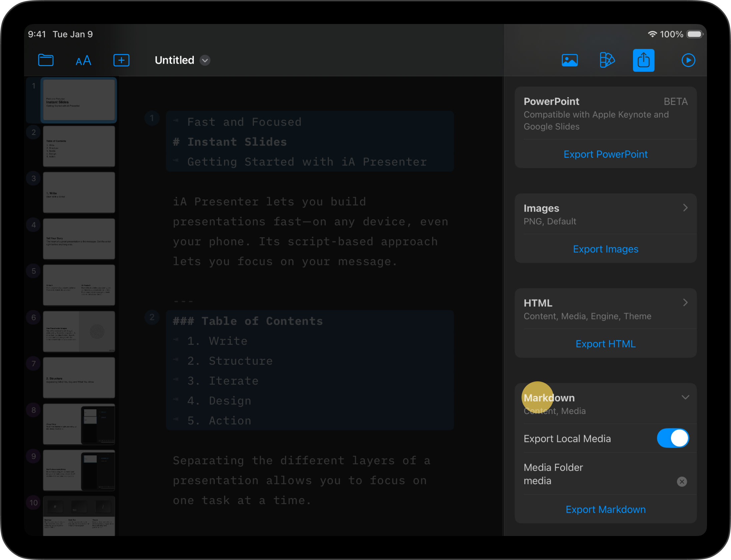Expand the Images export options chevron
This screenshot has height=560, width=731.
click(685, 208)
